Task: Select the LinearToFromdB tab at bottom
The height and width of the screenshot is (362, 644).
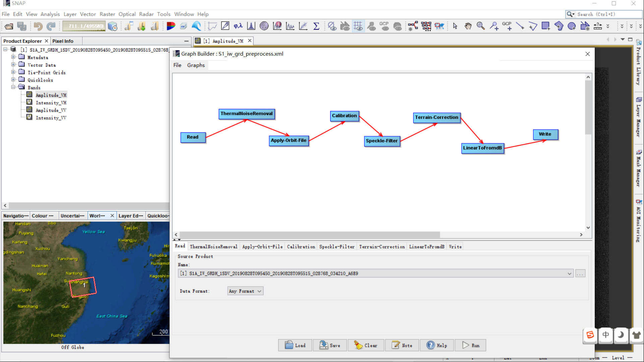Action: point(427,247)
